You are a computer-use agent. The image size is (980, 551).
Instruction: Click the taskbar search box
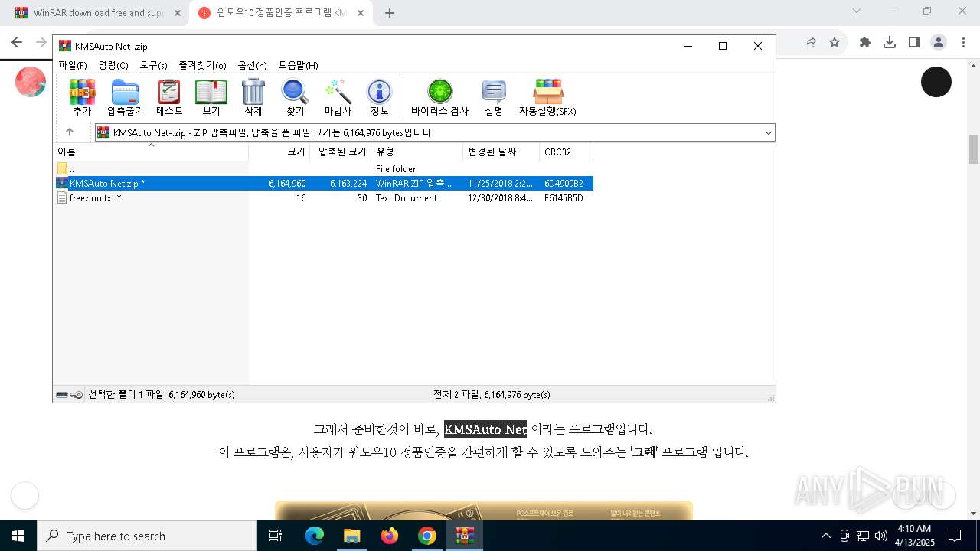tap(147, 536)
